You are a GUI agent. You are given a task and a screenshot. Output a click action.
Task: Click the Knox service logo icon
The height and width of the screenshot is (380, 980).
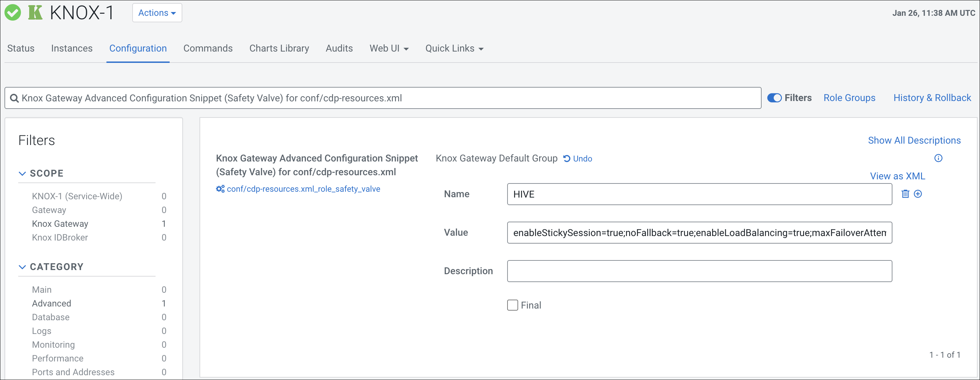pos(35,13)
